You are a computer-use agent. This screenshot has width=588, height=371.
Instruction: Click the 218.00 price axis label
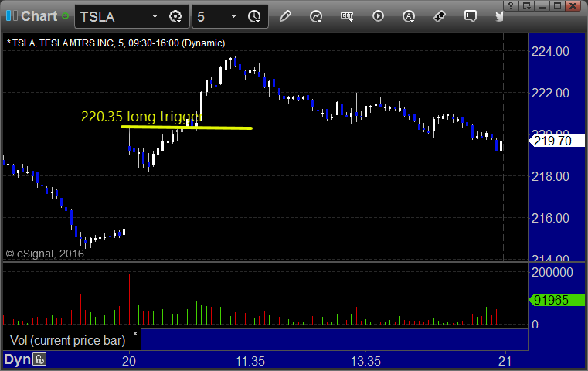[x=550, y=176]
